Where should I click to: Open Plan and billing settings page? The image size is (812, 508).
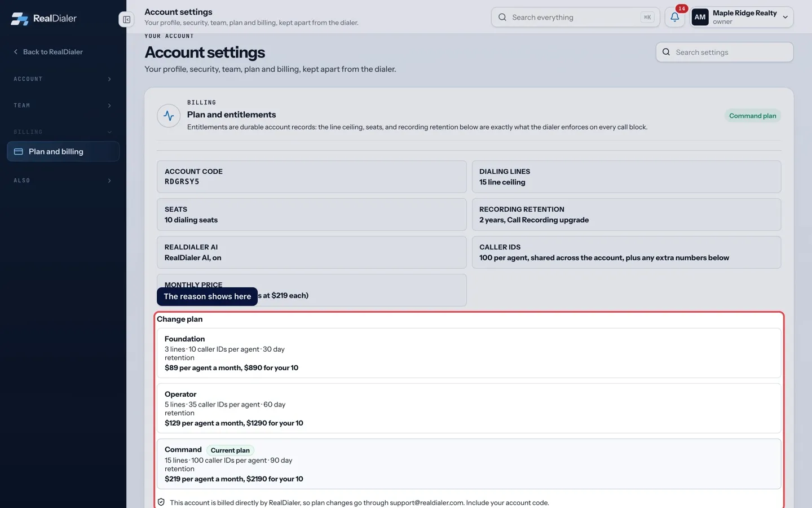click(63, 151)
